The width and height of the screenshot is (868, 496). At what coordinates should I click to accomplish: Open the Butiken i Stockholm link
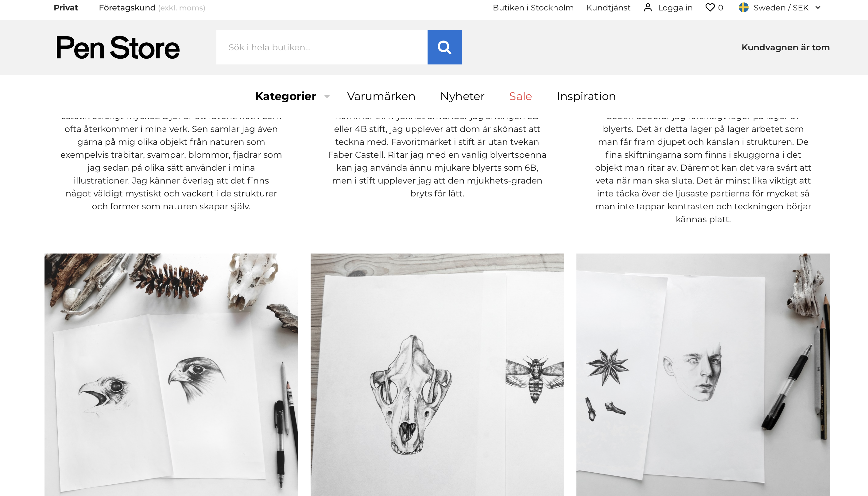pos(533,7)
